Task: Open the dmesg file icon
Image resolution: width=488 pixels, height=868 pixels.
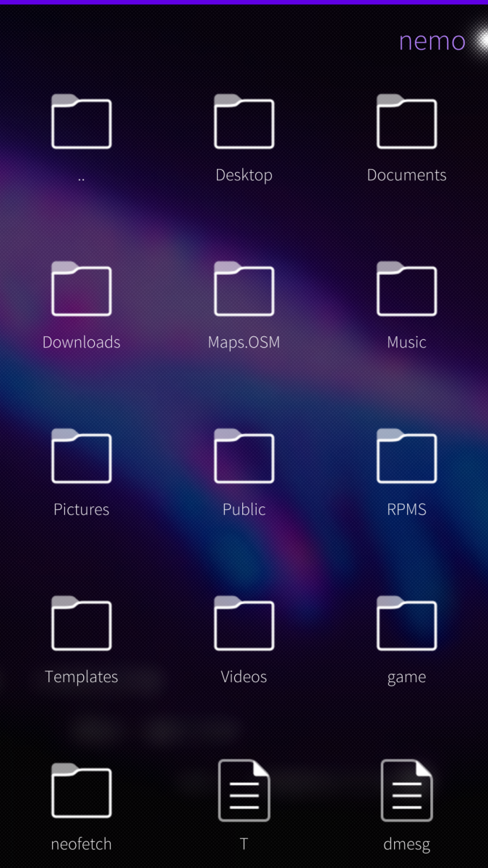Action: pyautogui.click(x=406, y=791)
